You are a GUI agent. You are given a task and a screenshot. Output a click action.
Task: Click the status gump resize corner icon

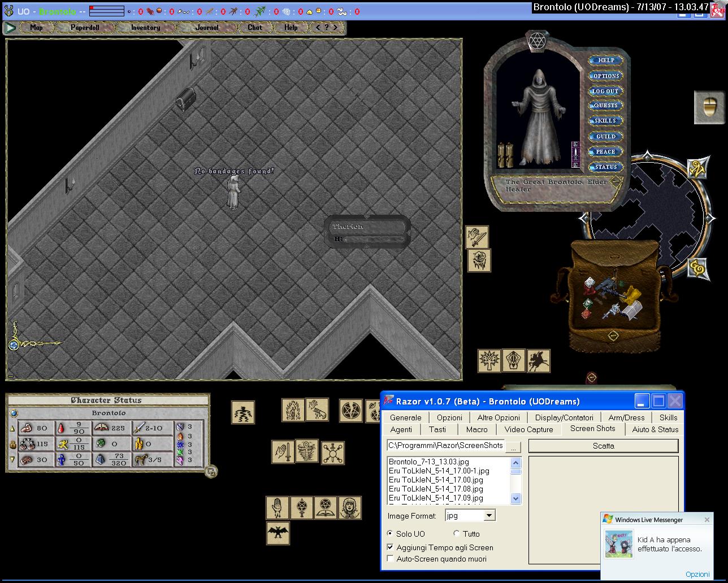click(211, 471)
